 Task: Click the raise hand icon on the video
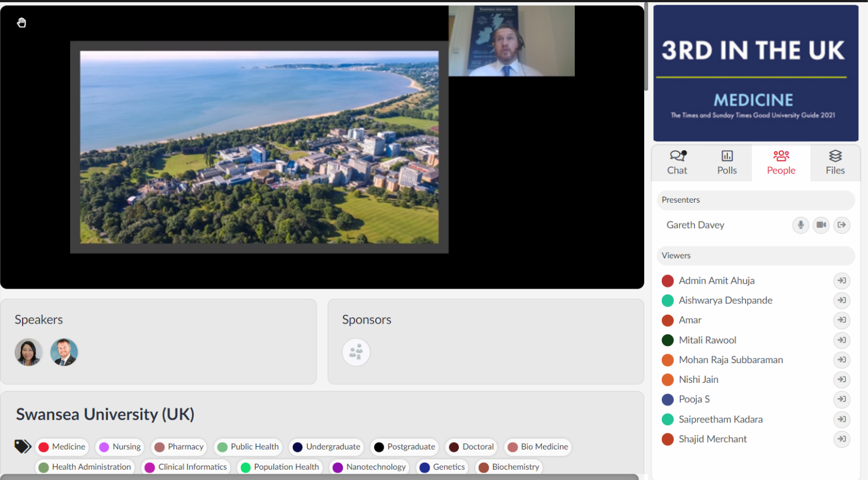(x=21, y=23)
